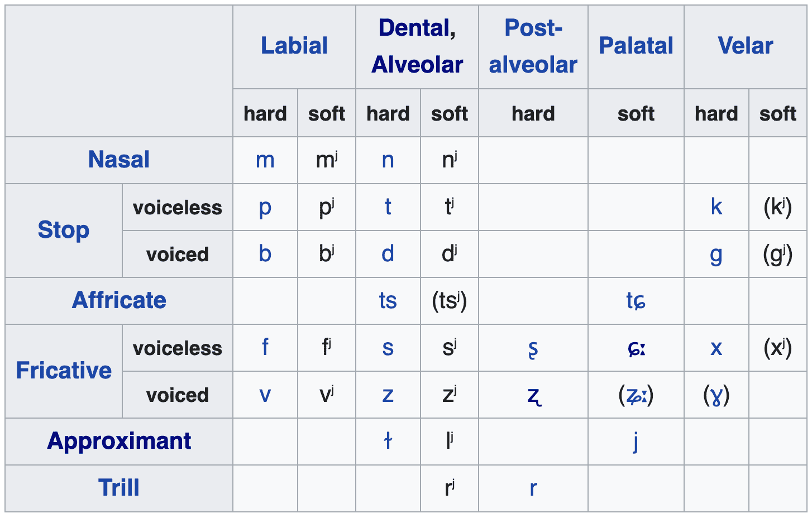Open the voiceless stop p link
Screen dimensions: 812x518
click(x=265, y=208)
